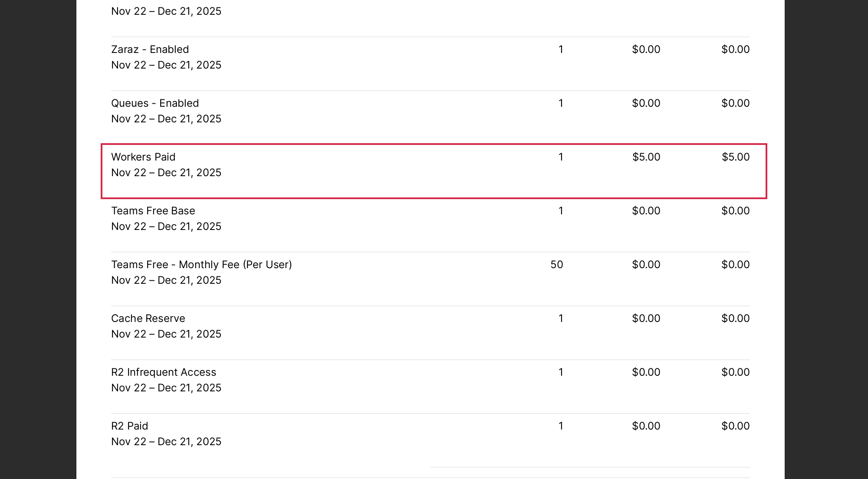The height and width of the screenshot is (479, 868).
Task: Click the date range under Workers Paid
Action: click(166, 173)
